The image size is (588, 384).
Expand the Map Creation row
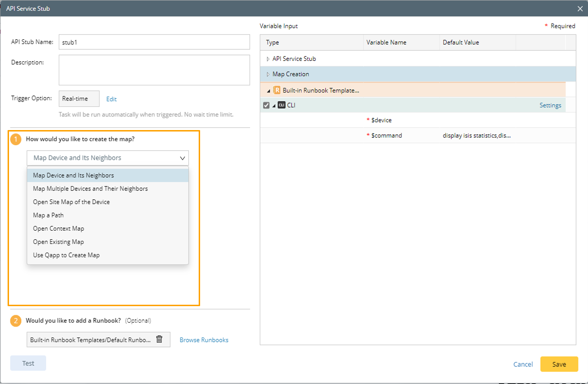coord(268,74)
